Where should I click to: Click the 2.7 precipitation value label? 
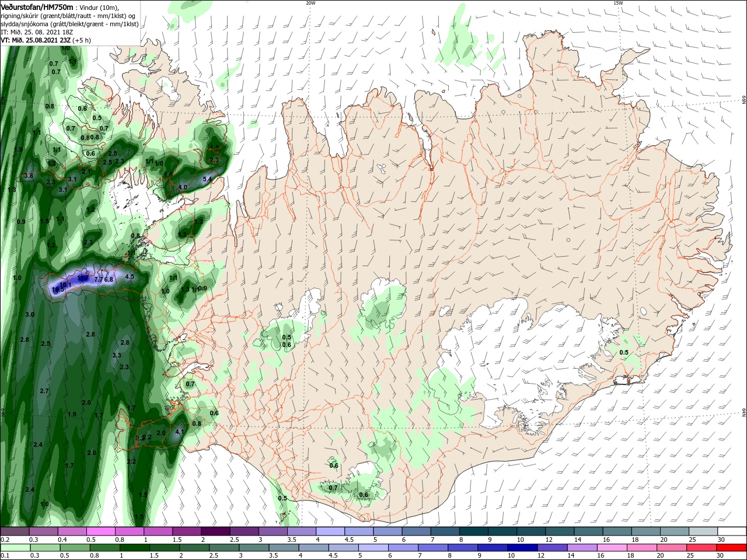point(44,391)
